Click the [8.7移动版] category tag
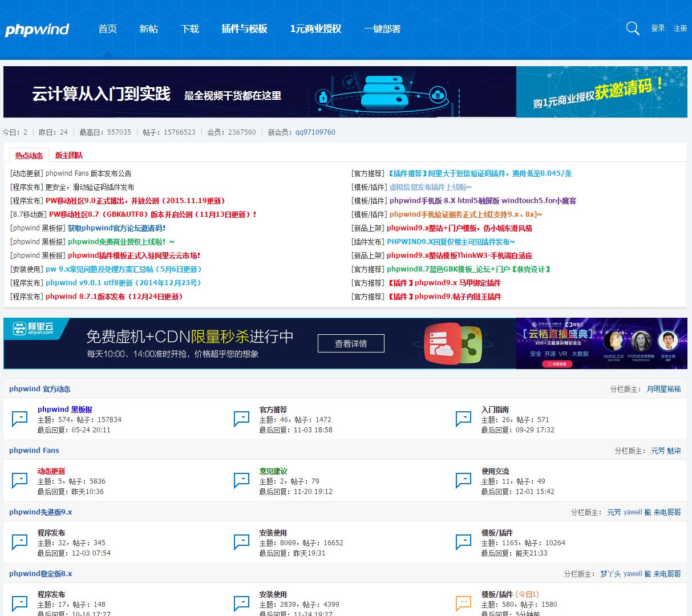This screenshot has height=616, width=692. click(x=29, y=214)
